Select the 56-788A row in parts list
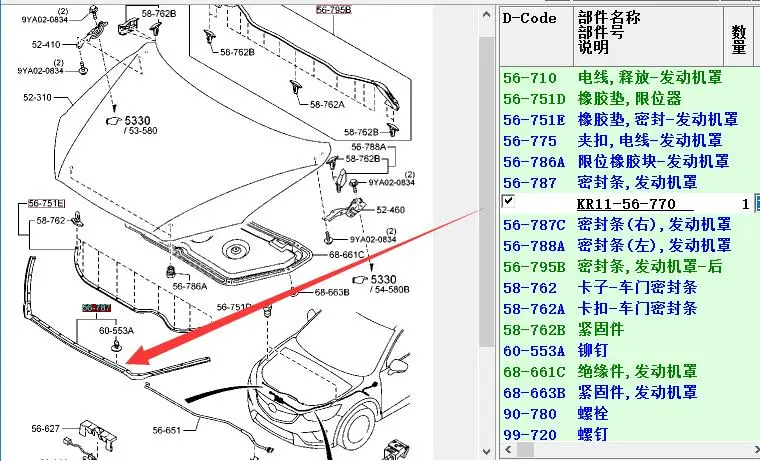Viewport: 760px width, 461px height. [x=629, y=246]
